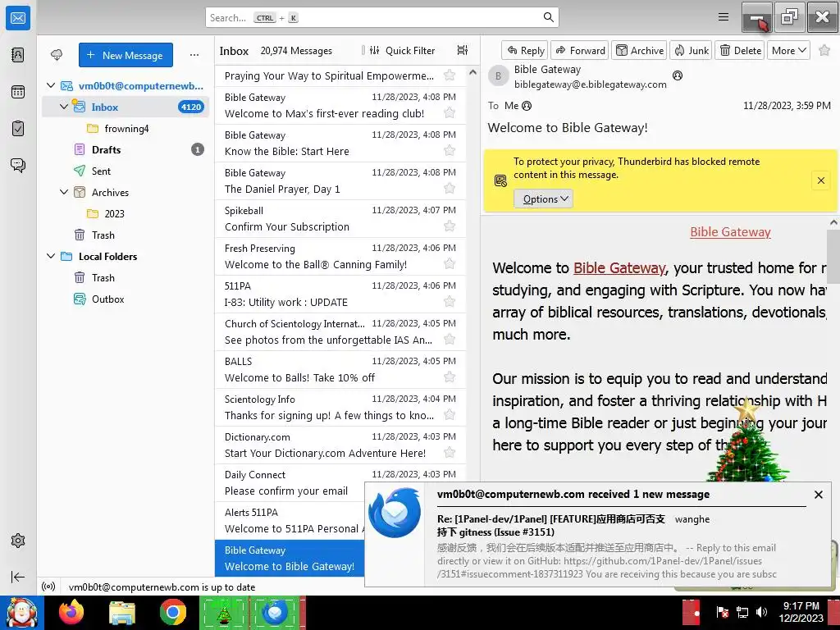Star the Ball Canning Family email
The image size is (840, 630).
click(x=450, y=263)
